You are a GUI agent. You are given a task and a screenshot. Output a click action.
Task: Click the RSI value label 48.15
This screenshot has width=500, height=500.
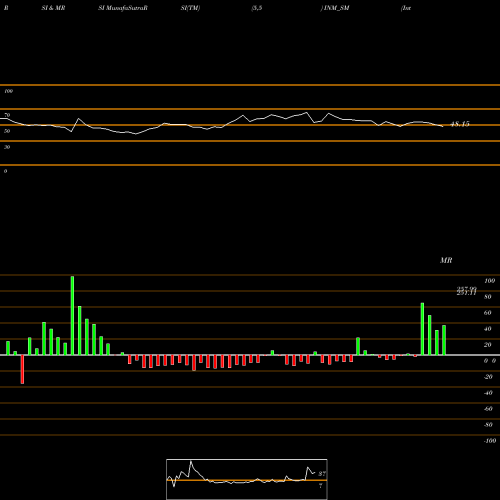460,124
